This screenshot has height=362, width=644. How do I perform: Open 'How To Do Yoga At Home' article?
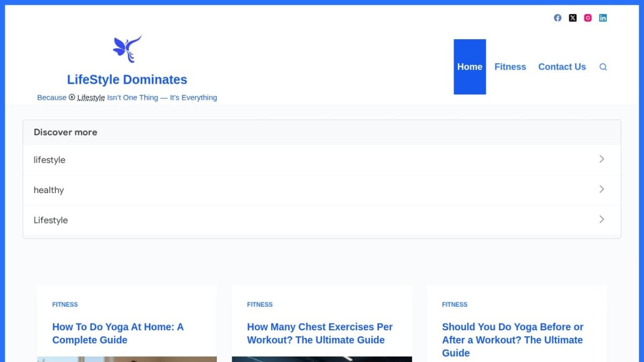pyautogui.click(x=118, y=333)
